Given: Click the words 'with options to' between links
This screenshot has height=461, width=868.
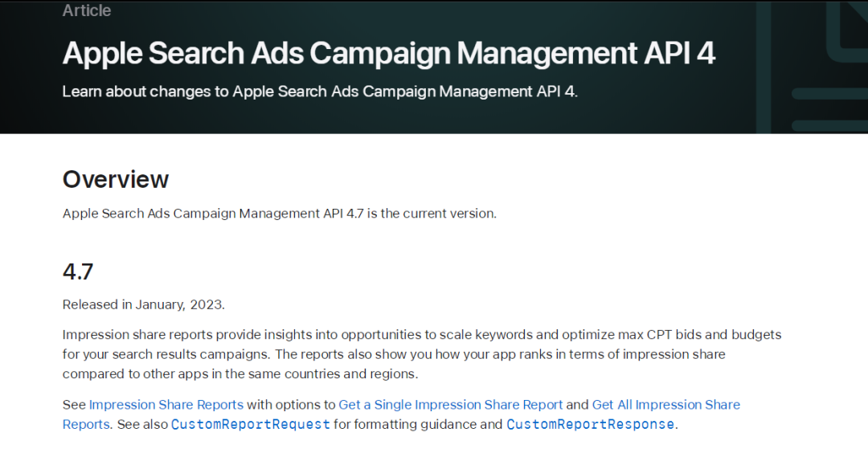Looking at the screenshot, I should click(290, 405).
